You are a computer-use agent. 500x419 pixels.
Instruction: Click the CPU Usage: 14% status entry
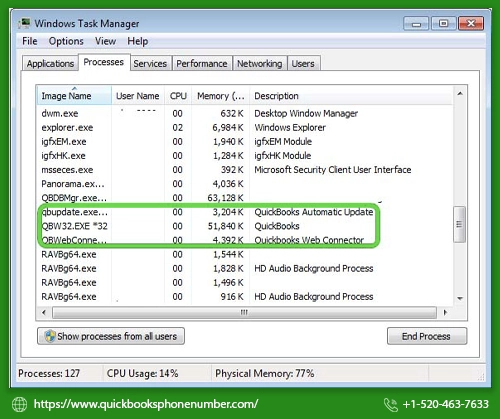[x=142, y=373]
